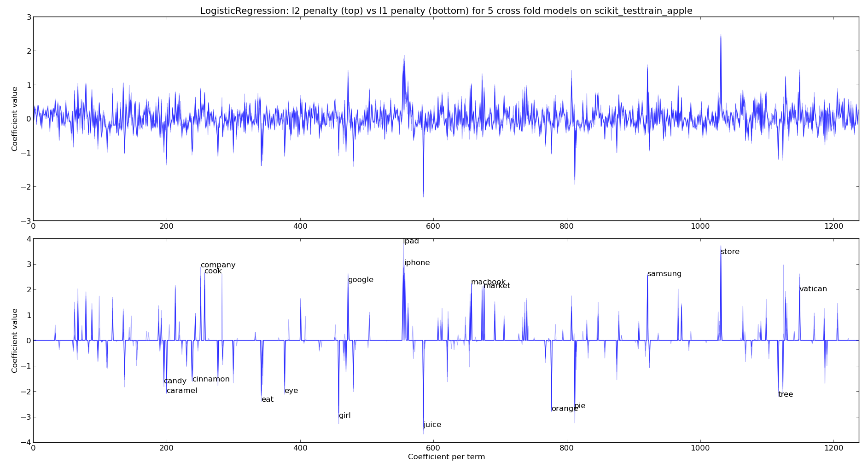Click the 'cook' annotation label

[x=213, y=271]
